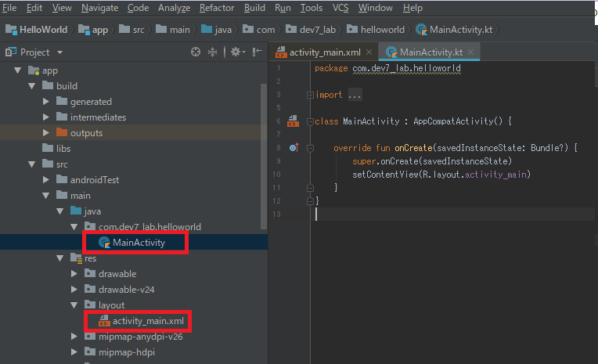Click the package name com.dev7_lab.helloworld
598x364 pixels.
406,68
